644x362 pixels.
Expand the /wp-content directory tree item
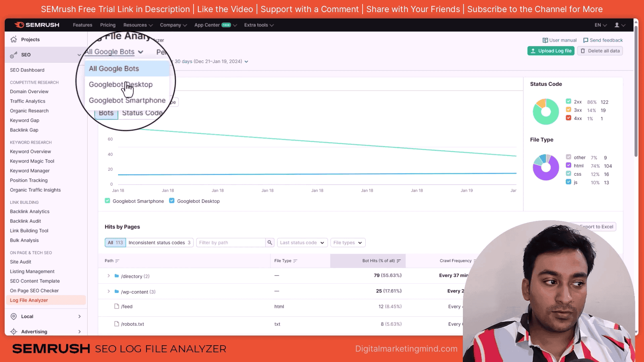[x=108, y=291]
